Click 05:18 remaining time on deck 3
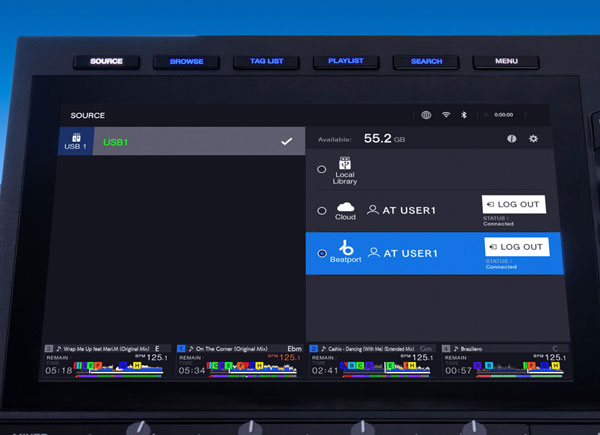Image resolution: width=600 pixels, height=435 pixels. (59, 370)
